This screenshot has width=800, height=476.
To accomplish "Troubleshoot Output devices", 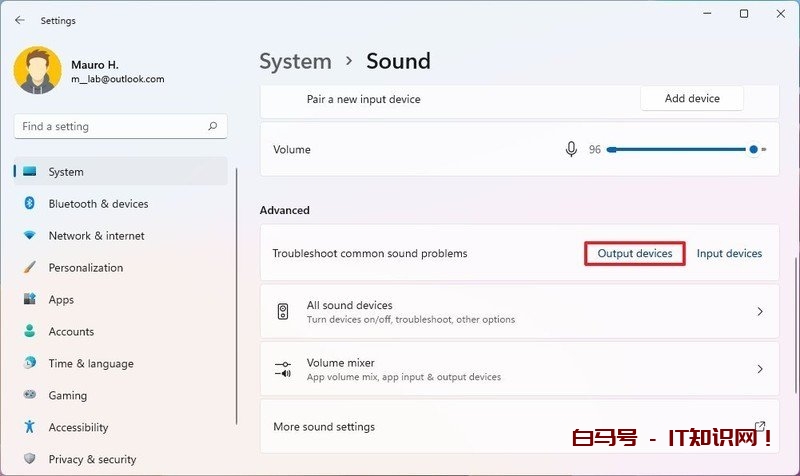I will [635, 254].
